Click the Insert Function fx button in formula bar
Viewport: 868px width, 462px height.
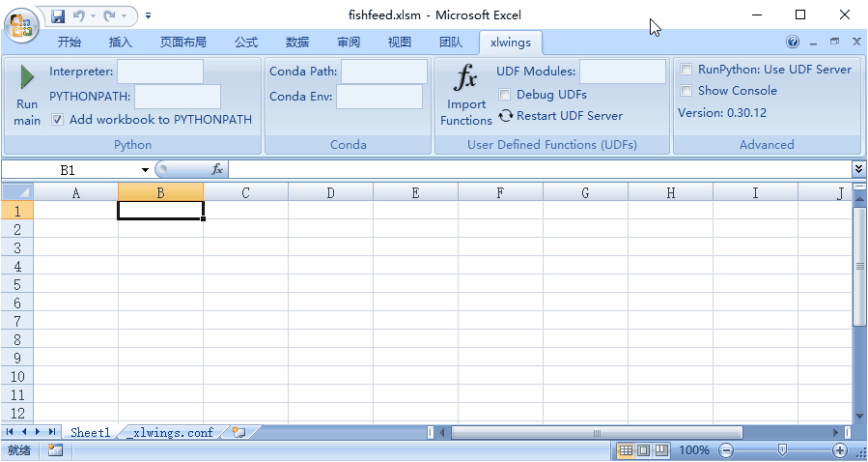pos(217,169)
